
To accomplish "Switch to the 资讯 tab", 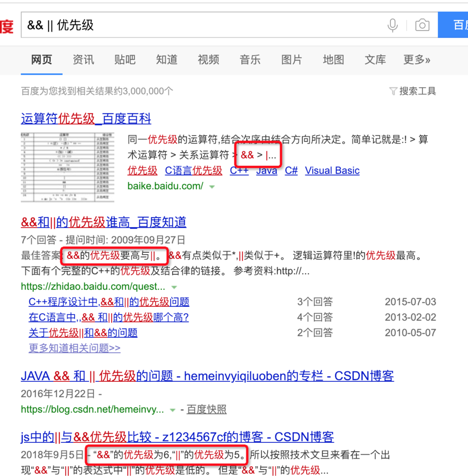I will click(x=83, y=60).
